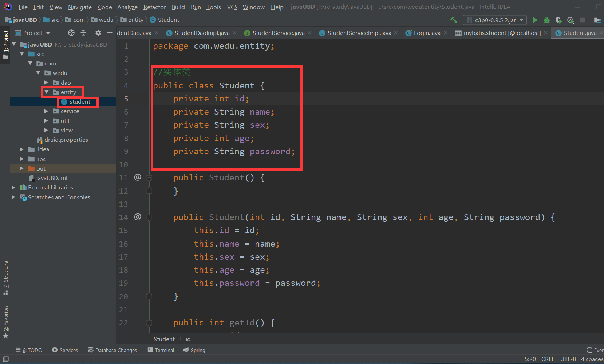Click wedu breadcrumb in navigation bar
The image size is (604, 364).
point(103,20)
